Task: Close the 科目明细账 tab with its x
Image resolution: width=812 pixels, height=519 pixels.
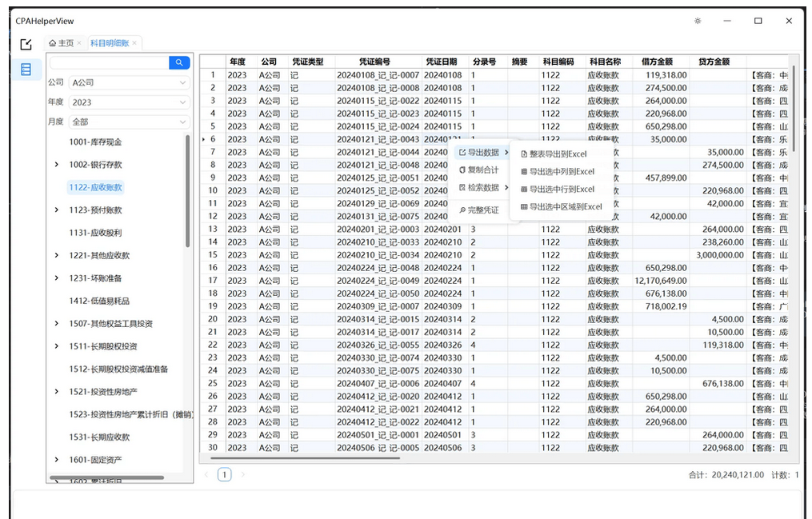Action: click(135, 43)
